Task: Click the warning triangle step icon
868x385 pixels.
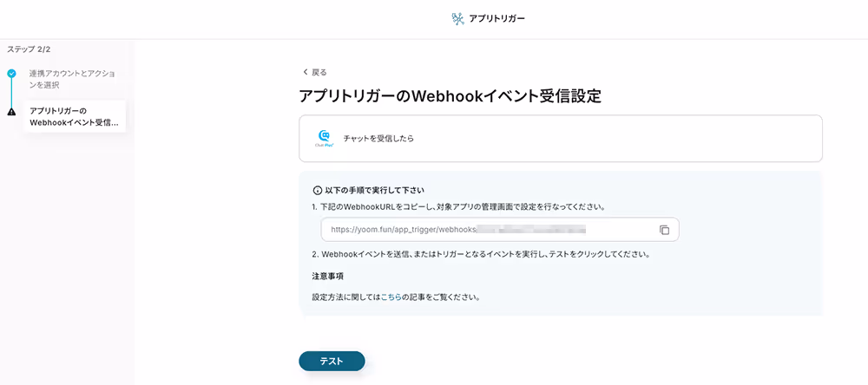Action: coord(11,113)
